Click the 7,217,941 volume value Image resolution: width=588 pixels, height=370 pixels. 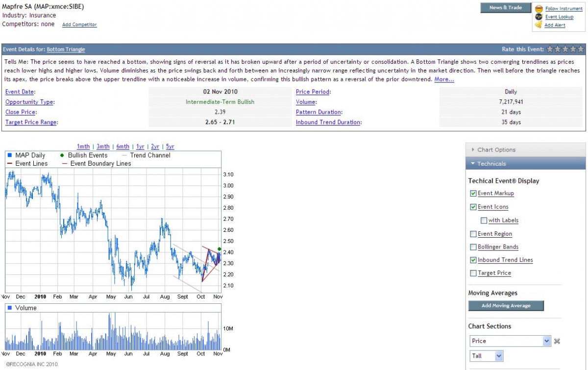click(511, 102)
